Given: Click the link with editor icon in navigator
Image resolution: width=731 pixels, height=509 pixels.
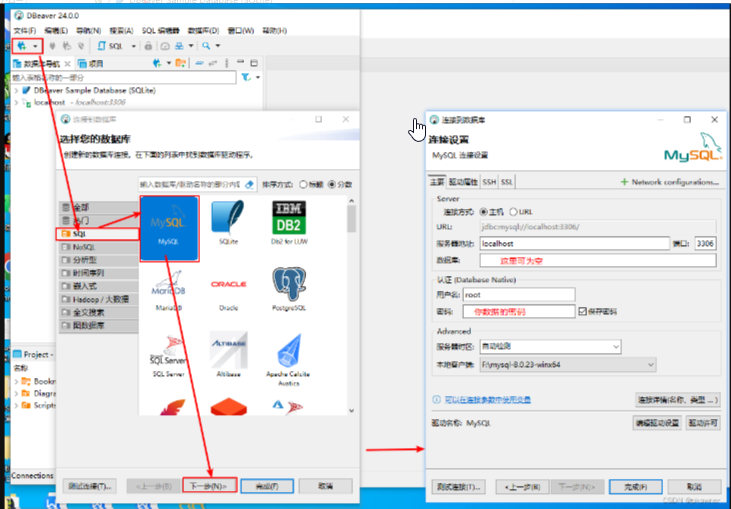Looking at the screenshot, I should 213,63.
